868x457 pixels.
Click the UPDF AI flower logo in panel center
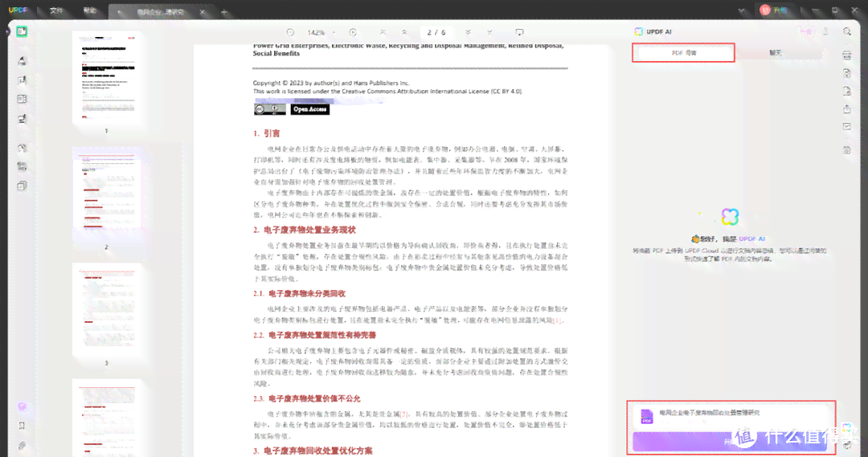[730, 217]
